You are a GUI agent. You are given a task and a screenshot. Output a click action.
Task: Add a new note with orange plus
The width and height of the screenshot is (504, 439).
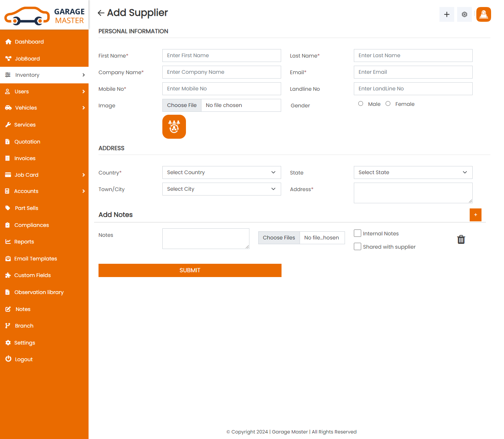pos(475,215)
